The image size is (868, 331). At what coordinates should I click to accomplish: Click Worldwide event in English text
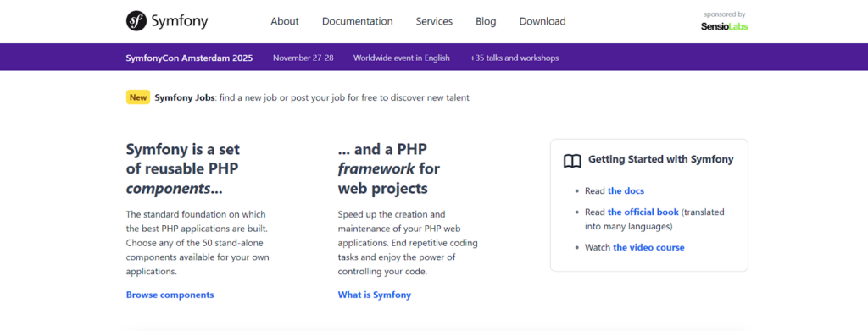(x=401, y=58)
